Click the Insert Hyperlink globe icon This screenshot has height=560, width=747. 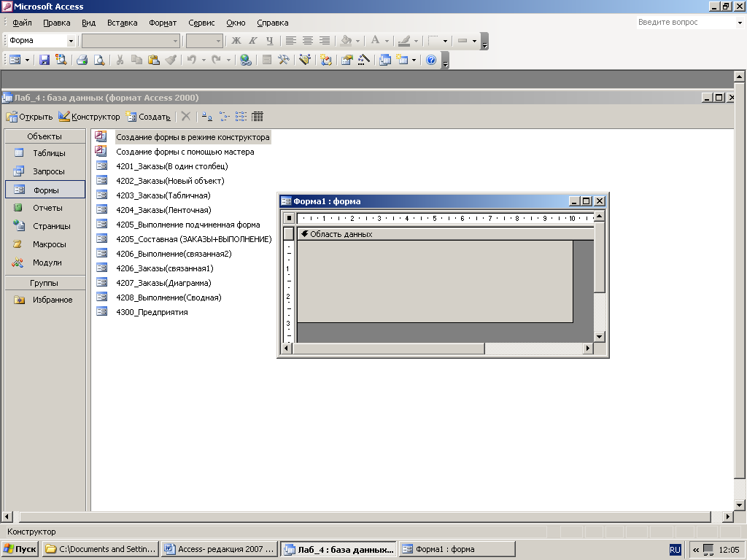pyautogui.click(x=245, y=60)
